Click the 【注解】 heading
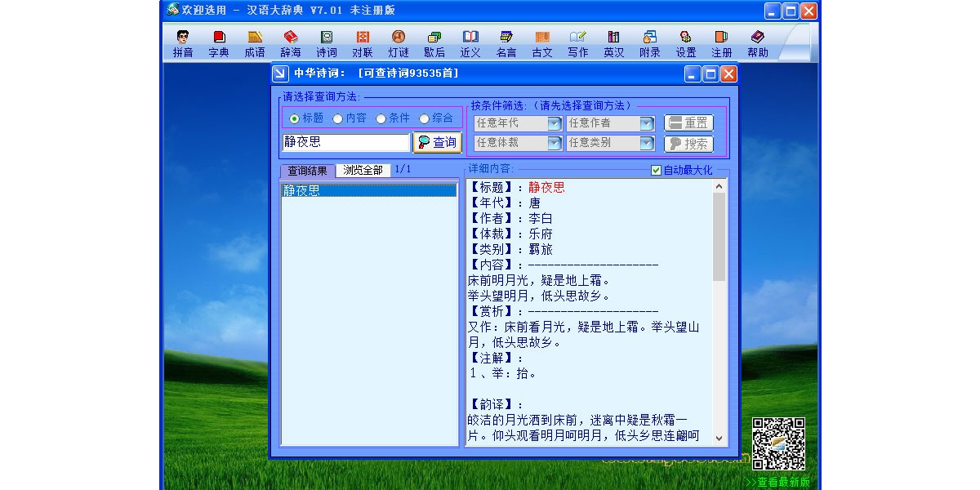Image resolution: width=980 pixels, height=490 pixels. click(x=492, y=359)
